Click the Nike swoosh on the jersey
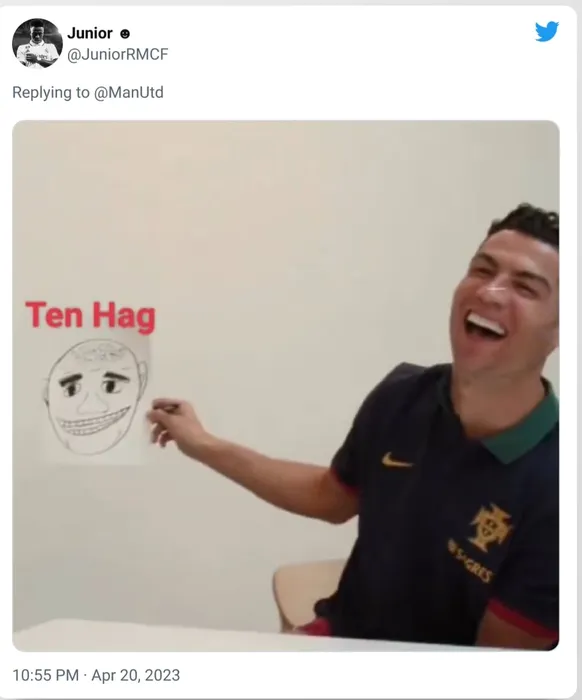The image size is (582, 700). tap(396, 461)
